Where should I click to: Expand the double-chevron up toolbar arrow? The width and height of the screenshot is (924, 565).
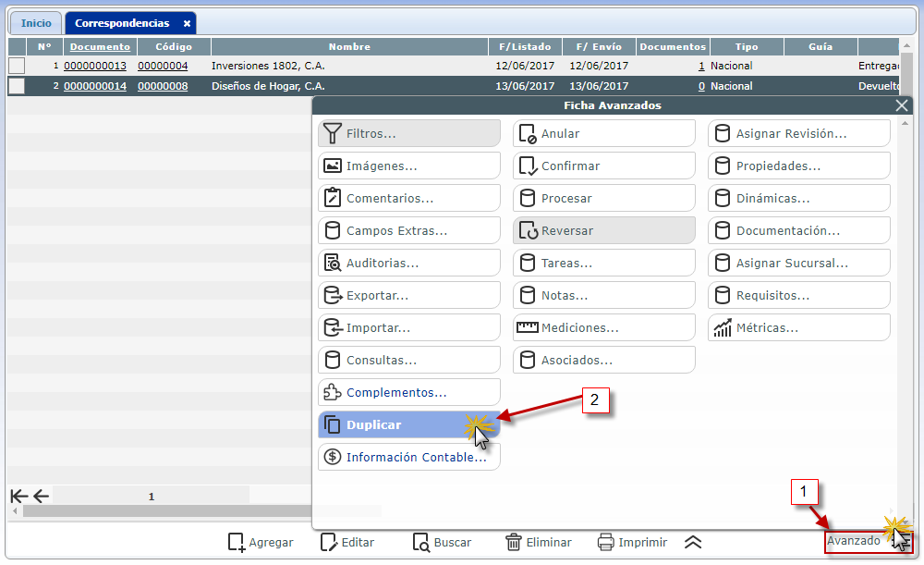pos(693,542)
